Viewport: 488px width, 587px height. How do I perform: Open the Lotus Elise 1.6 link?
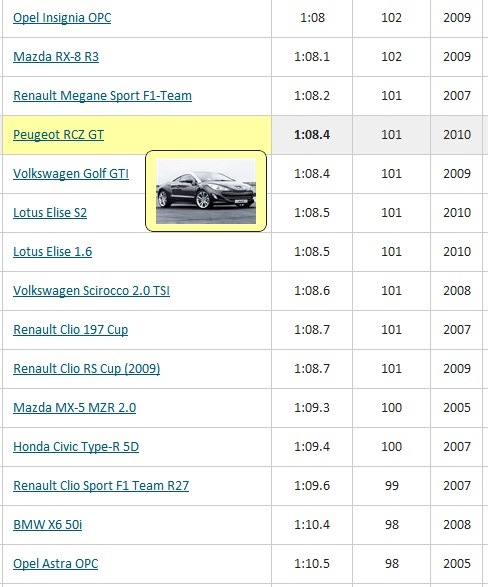click(x=53, y=252)
